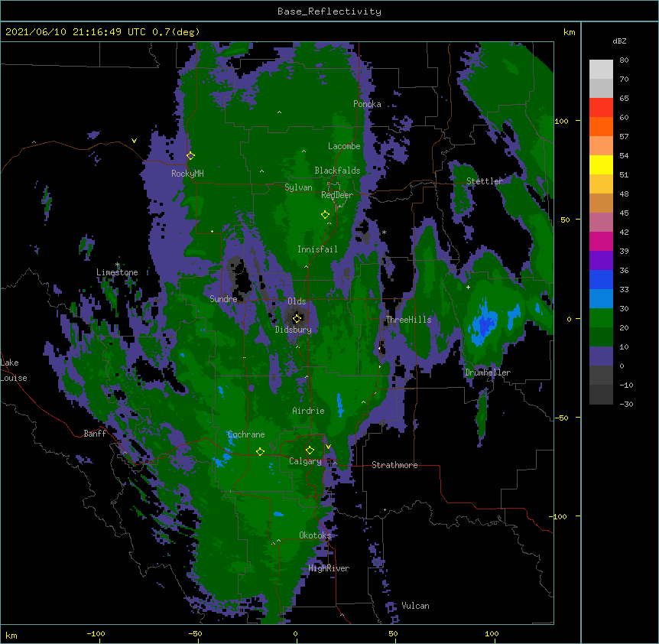This screenshot has height=644, width=659.
Task: Click the Strathmore label
Action: (x=394, y=465)
